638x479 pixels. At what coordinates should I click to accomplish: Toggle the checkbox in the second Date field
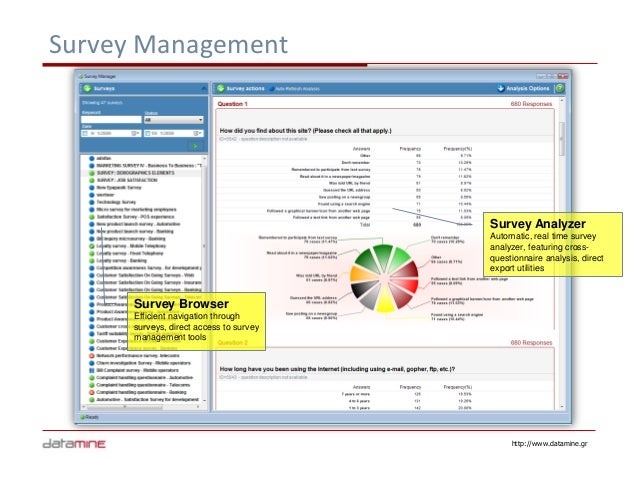click(148, 133)
